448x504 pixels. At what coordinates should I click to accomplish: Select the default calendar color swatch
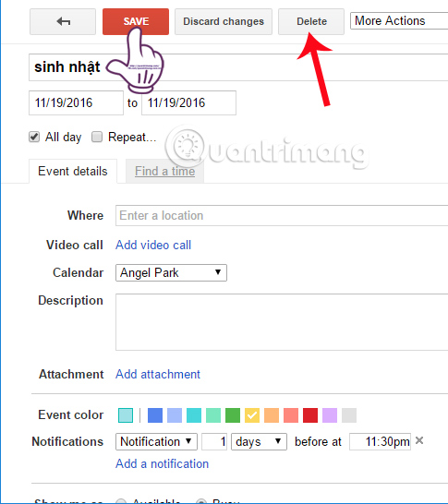(x=126, y=415)
